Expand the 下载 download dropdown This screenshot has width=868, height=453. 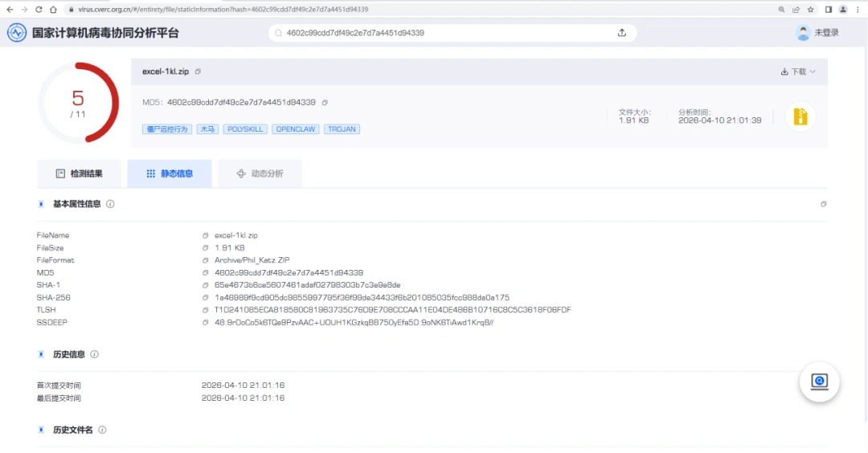(x=798, y=71)
